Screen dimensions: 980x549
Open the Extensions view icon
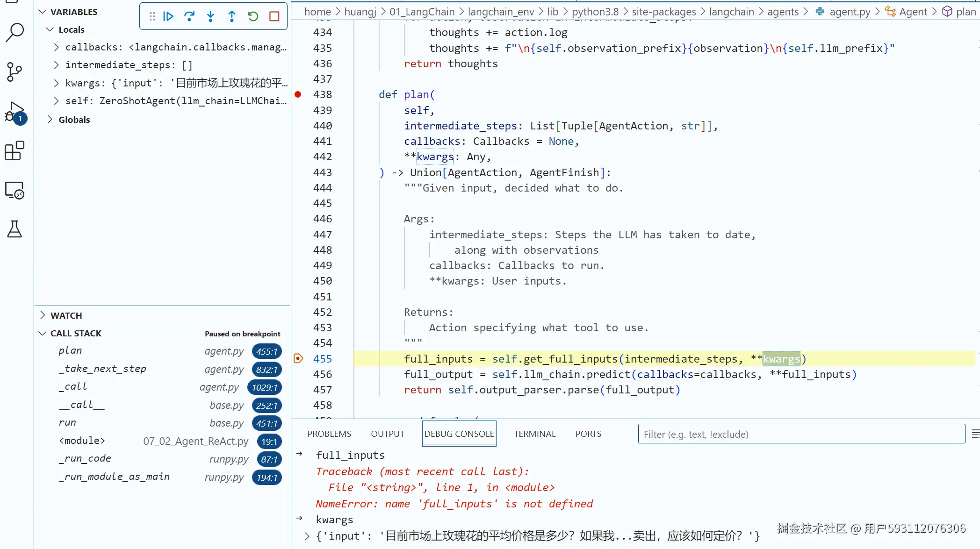14,151
